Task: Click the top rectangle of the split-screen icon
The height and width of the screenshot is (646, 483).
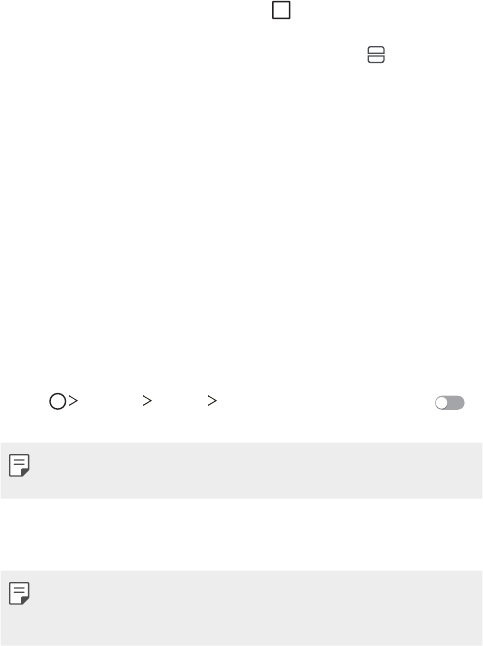Action: pyautogui.click(x=376, y=50)
